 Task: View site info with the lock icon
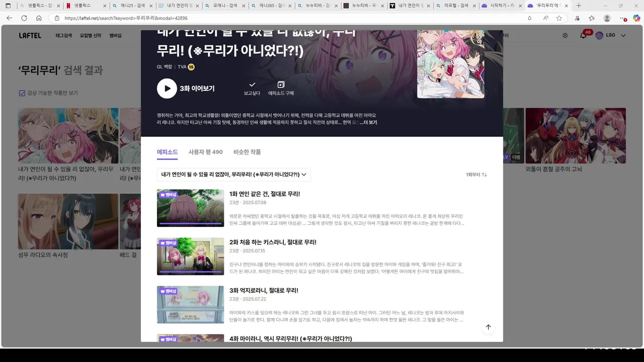point(57,18)
